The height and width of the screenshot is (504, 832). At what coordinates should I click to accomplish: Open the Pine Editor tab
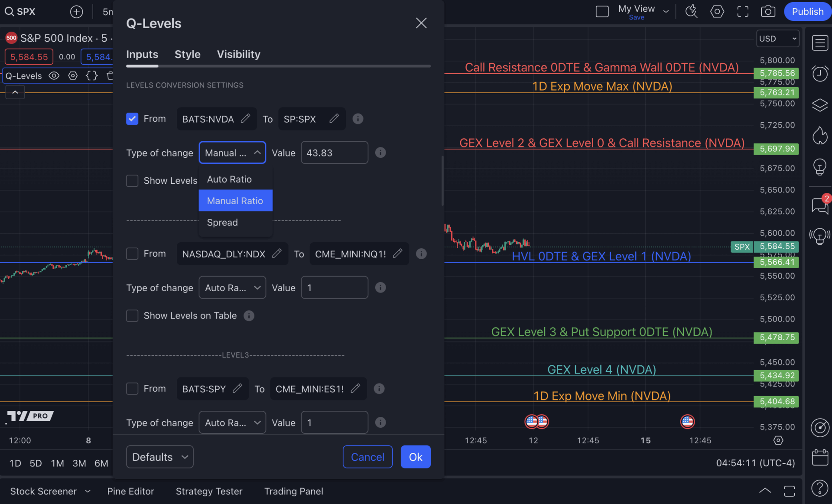pos(130,491)
